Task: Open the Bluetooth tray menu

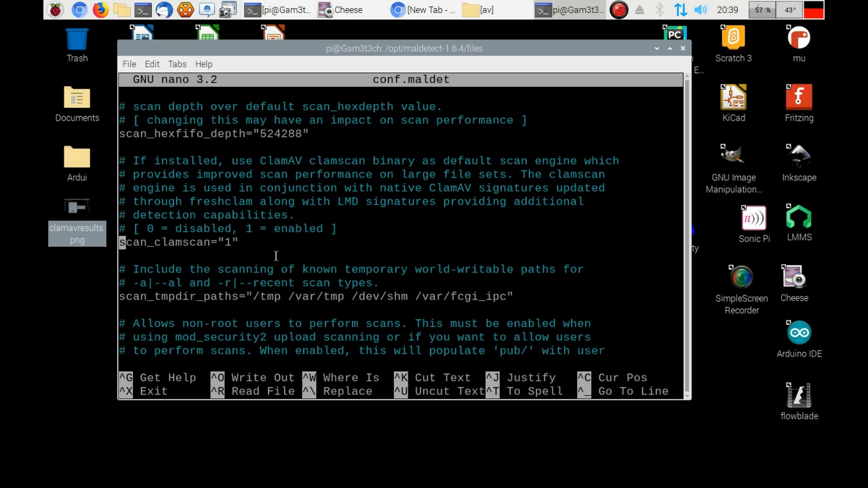Action: 660,10
